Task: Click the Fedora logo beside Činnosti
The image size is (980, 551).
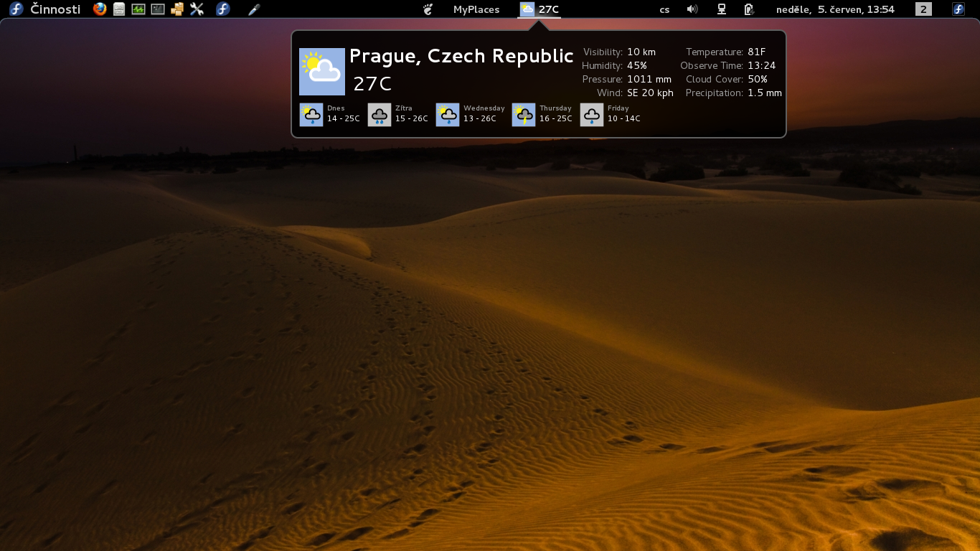Action: pos(17,9)
